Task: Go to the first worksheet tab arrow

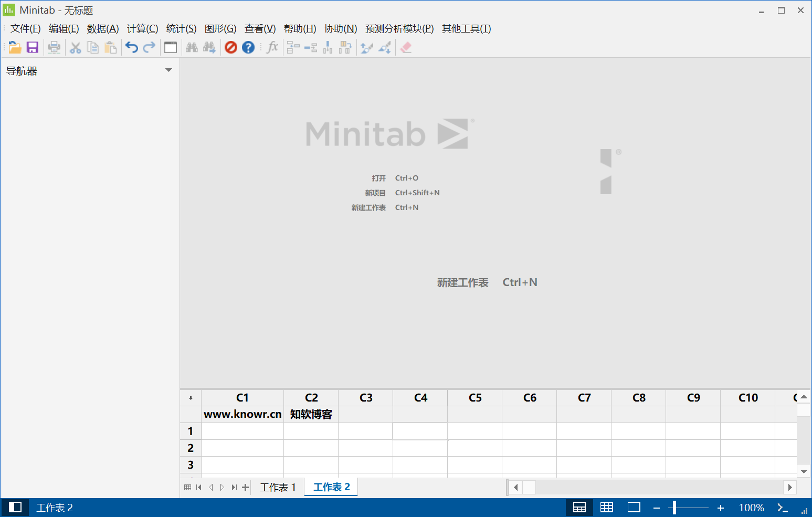Action: pos(199,488)
